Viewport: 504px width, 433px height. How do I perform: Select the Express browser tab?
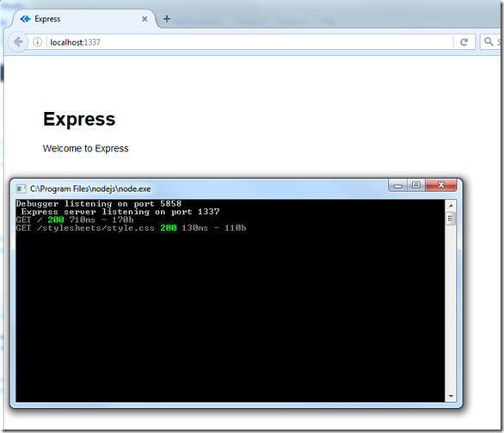[x=83, y=19]
